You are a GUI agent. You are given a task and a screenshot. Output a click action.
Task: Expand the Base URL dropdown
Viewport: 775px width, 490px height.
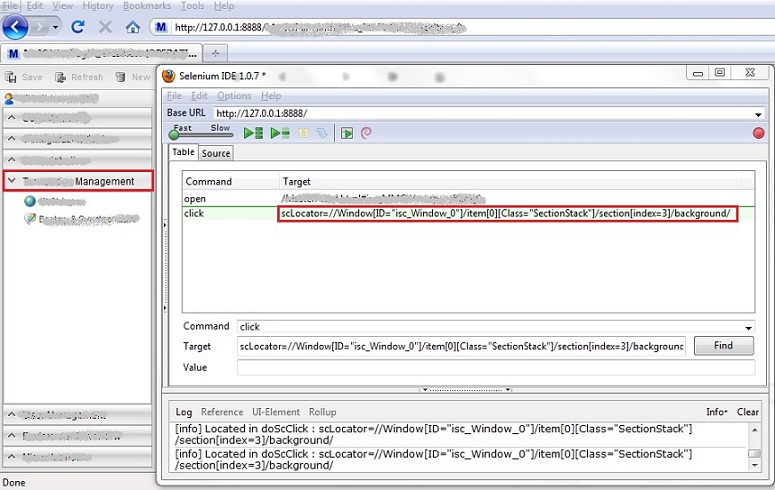[758, 113]
